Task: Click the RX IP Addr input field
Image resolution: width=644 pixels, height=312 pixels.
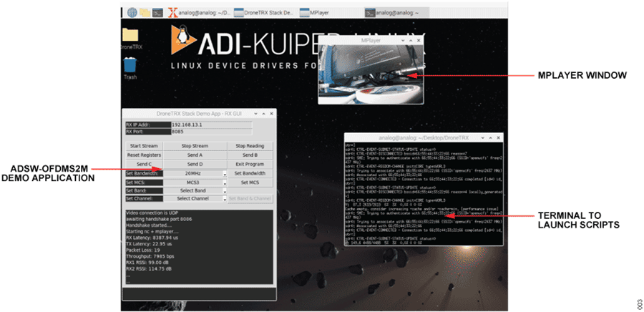Action: pos(211,124)
